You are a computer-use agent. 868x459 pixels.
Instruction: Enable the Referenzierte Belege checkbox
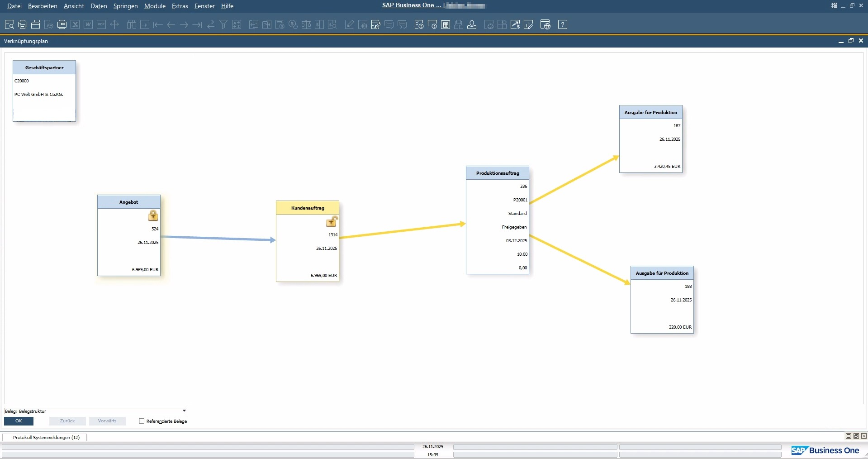point(142,421)
